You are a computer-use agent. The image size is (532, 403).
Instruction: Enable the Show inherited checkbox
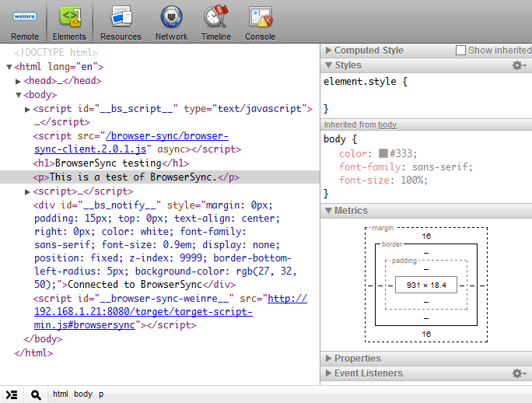[x=461, y=51]
